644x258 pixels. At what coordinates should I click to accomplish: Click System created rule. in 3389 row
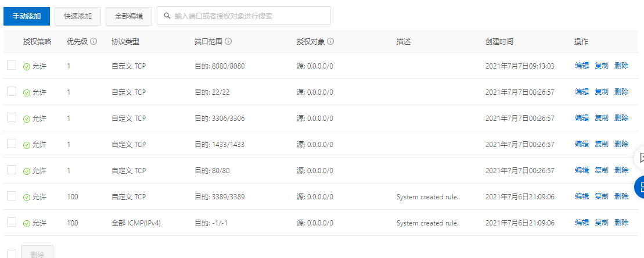(427, 197)
